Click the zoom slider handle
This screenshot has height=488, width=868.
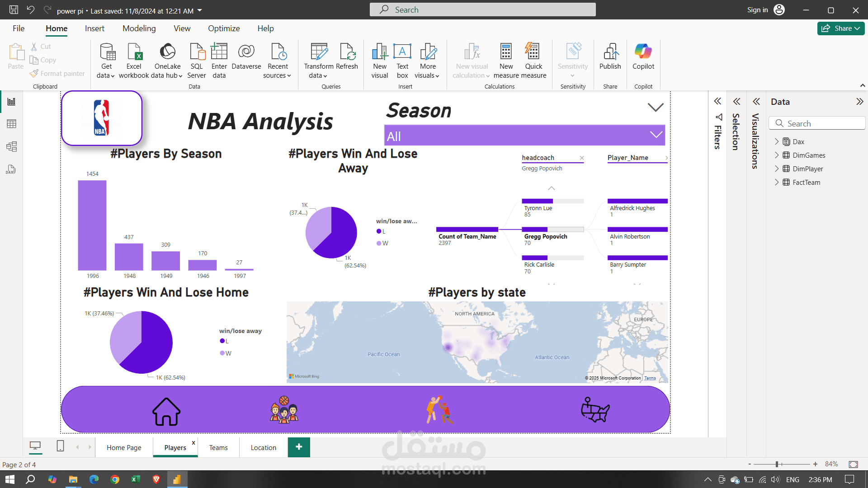coord(777,465)
